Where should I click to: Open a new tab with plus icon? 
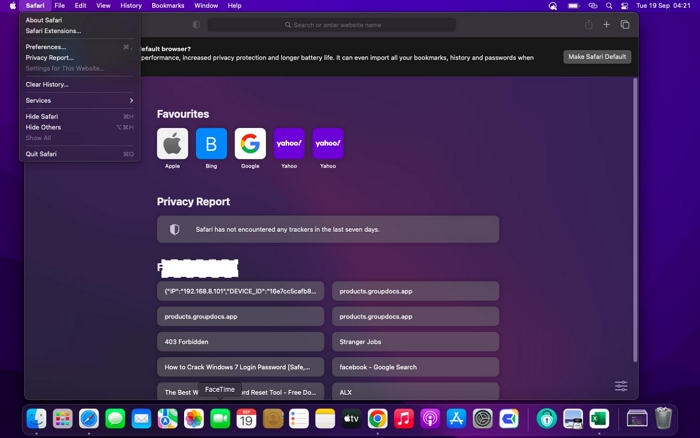pyautogui.click(x=606, y=25)
